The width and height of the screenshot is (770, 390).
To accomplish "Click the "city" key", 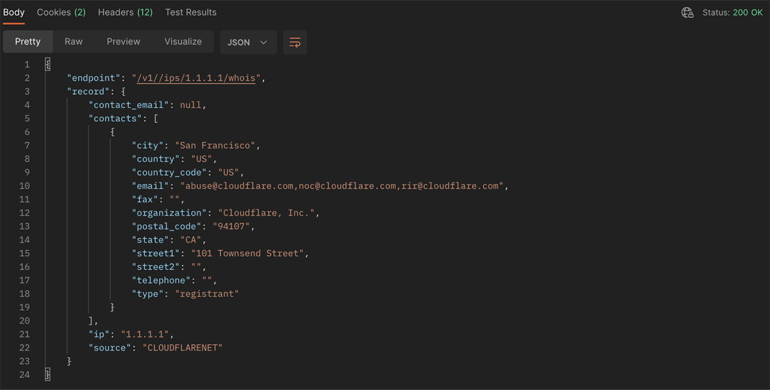I will pos(147,145).
